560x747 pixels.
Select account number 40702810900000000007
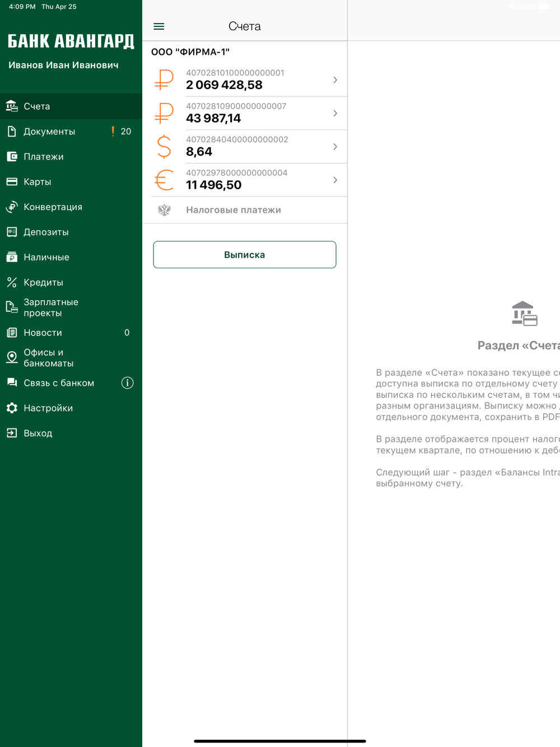pyautogui.click(x=236, y=106)
